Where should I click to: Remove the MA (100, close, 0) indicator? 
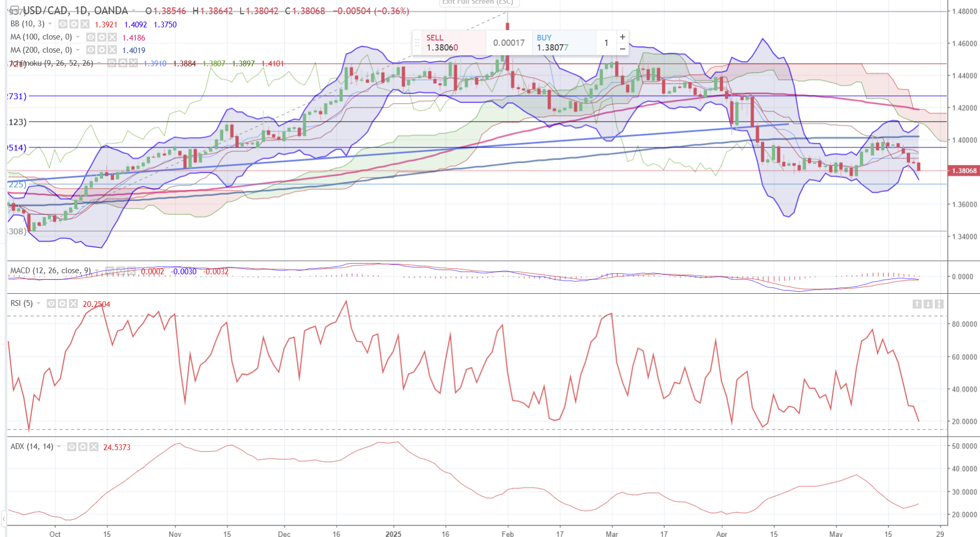(x=112, y=37)
